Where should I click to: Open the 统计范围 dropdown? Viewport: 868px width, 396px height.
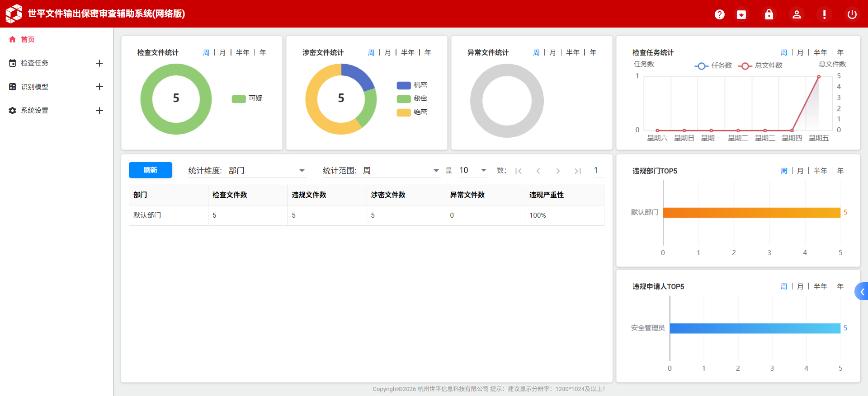(x=381, y=171)
